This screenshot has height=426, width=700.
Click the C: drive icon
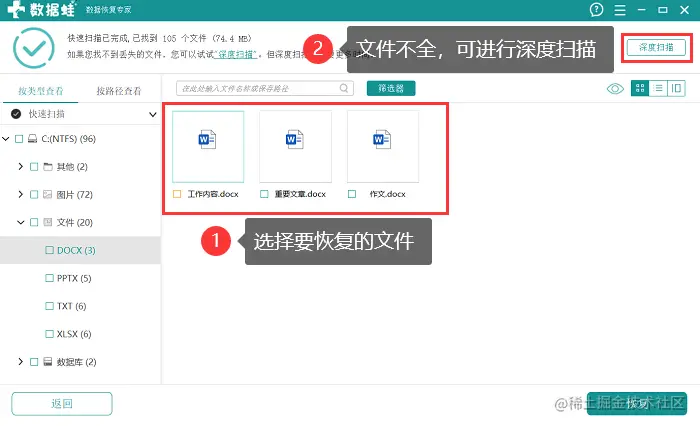click(x=32, y=139)
